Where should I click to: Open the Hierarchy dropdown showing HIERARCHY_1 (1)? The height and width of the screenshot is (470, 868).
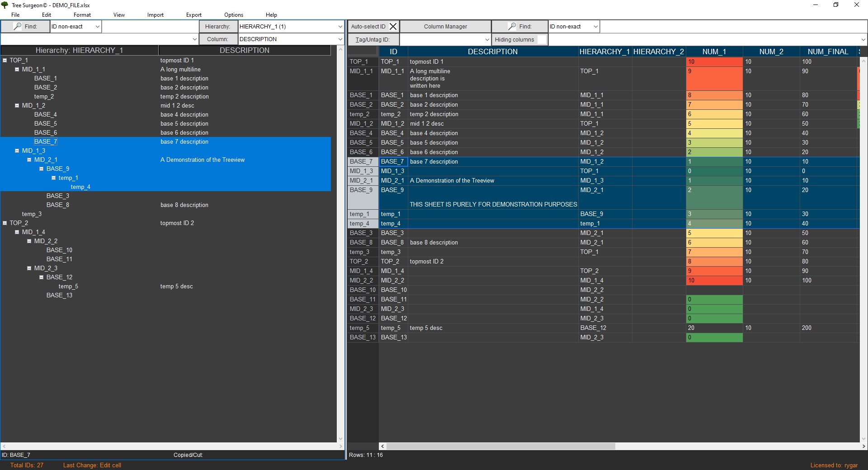340,27
